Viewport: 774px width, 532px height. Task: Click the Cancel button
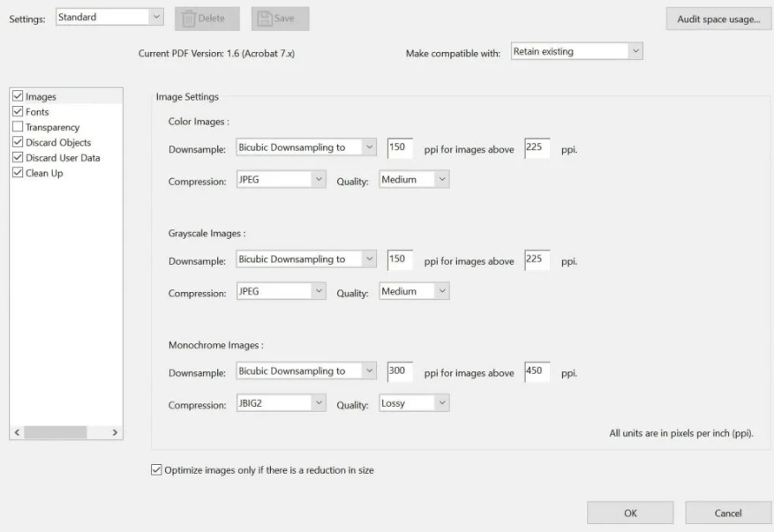point(728,513)
